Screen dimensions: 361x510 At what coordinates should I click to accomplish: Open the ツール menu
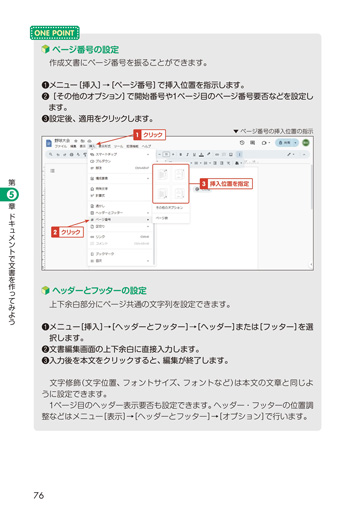118,146
